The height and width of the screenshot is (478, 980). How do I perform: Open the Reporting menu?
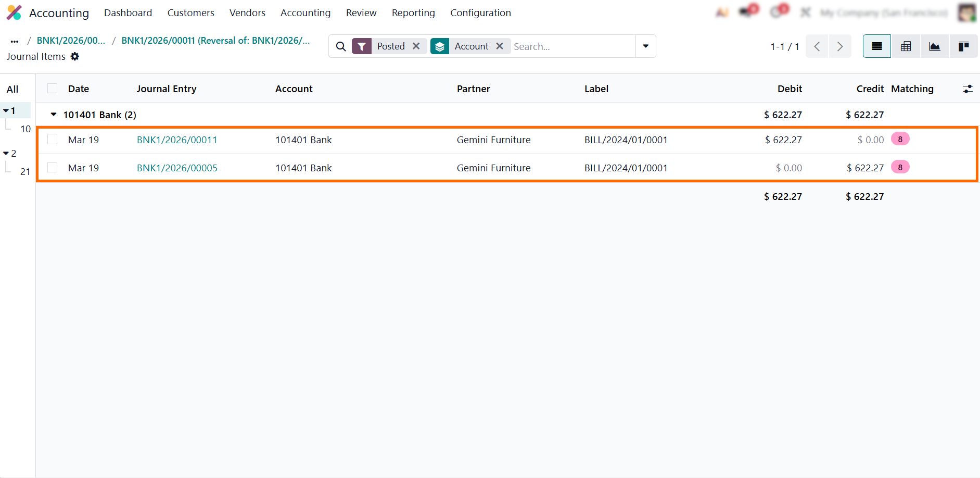coord(413,13)
